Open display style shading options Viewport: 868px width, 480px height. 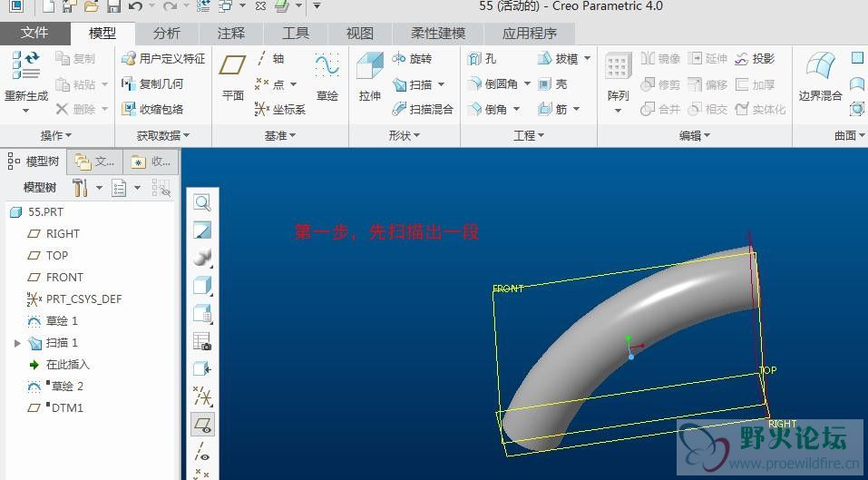(202, 286)
